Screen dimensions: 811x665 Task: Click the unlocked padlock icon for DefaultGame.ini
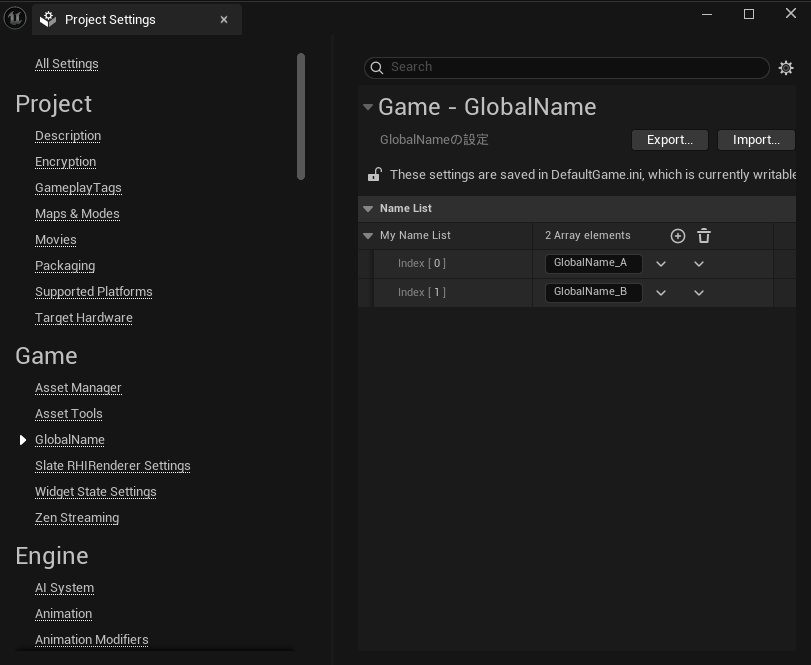coord(374,174)
